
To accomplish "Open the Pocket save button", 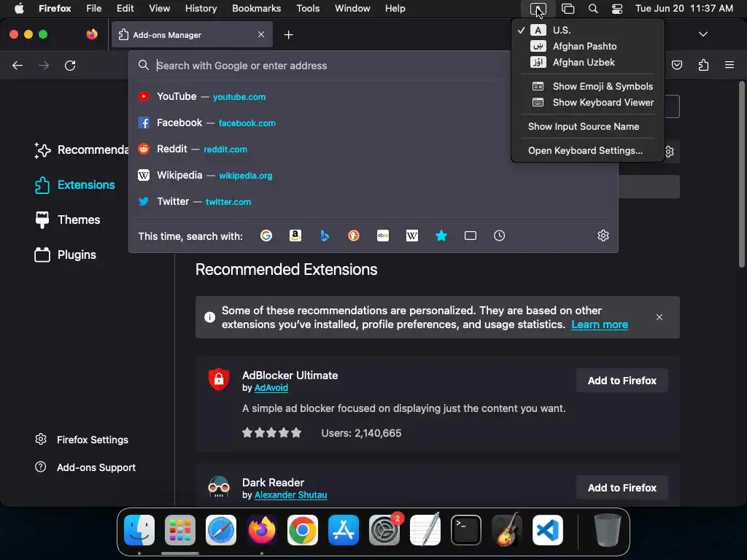I will 676,65.
